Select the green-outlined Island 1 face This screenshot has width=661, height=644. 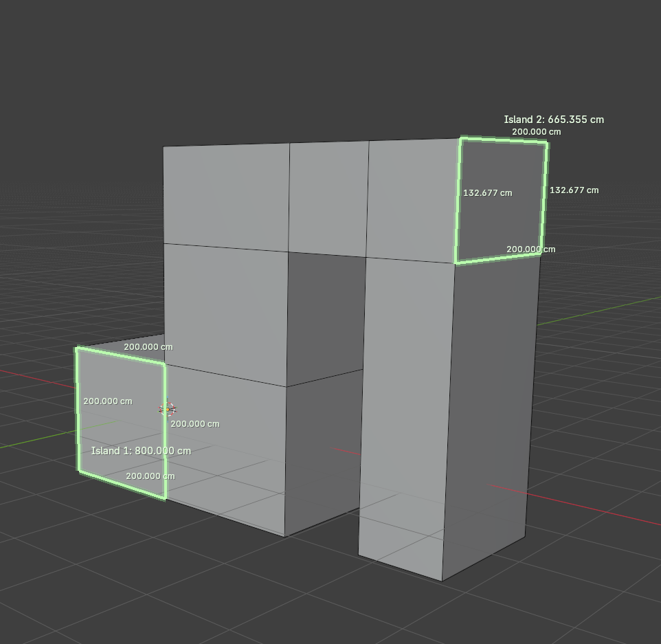tap(120, 422)
